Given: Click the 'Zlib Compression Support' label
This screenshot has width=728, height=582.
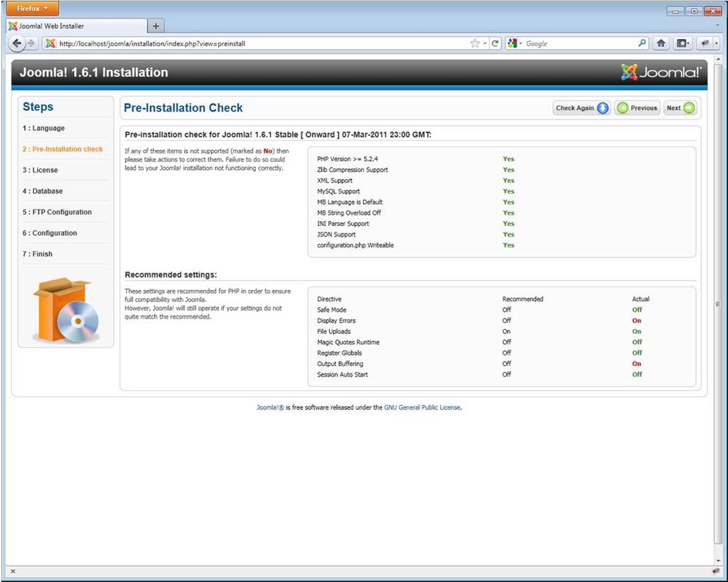Looking at the screenshot, I should (x=353, y=169).
